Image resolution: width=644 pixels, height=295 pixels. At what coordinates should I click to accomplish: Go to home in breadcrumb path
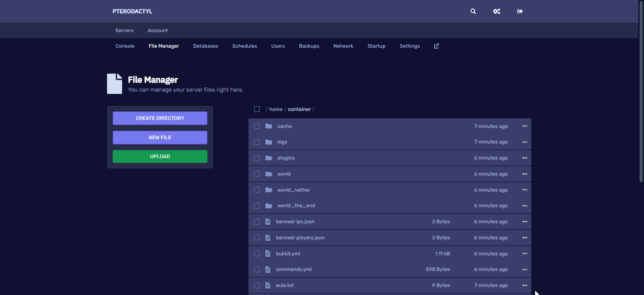click(276, 109)
